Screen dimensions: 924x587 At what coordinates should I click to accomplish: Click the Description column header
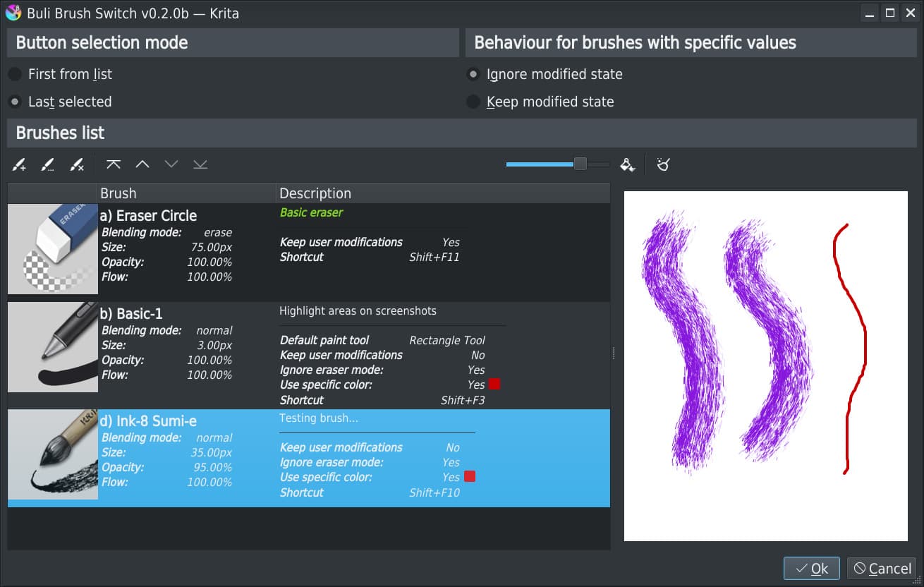(x=443, y=193)
